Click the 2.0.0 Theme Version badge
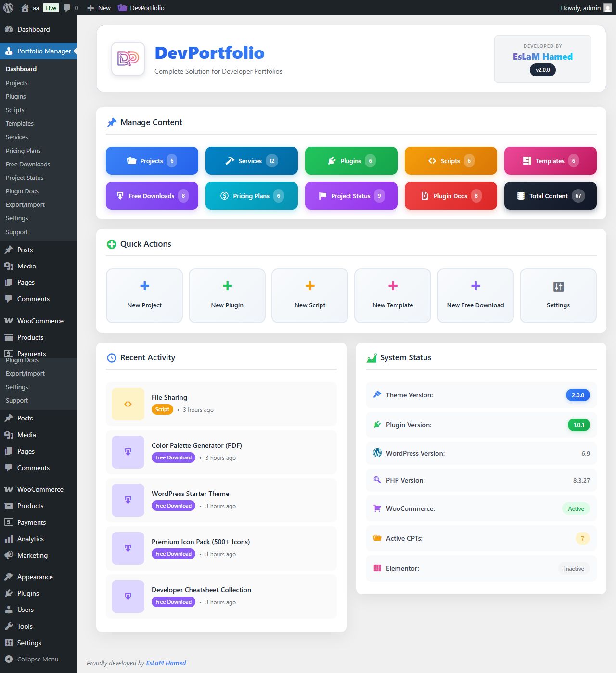Viewport: 616px width, 673px height. click(578, 395)
